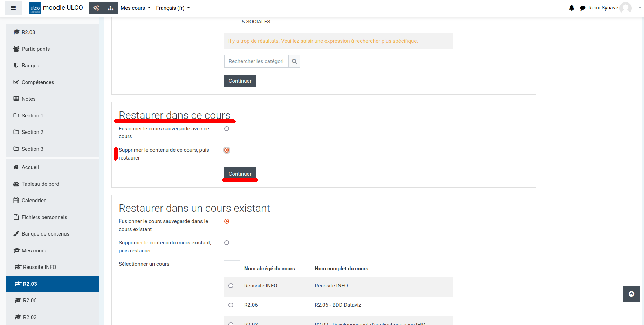The height and width of the screenshot is (325, 644).
Task: Toggle the hamburger side-menu button
Action: coord(13,8)
